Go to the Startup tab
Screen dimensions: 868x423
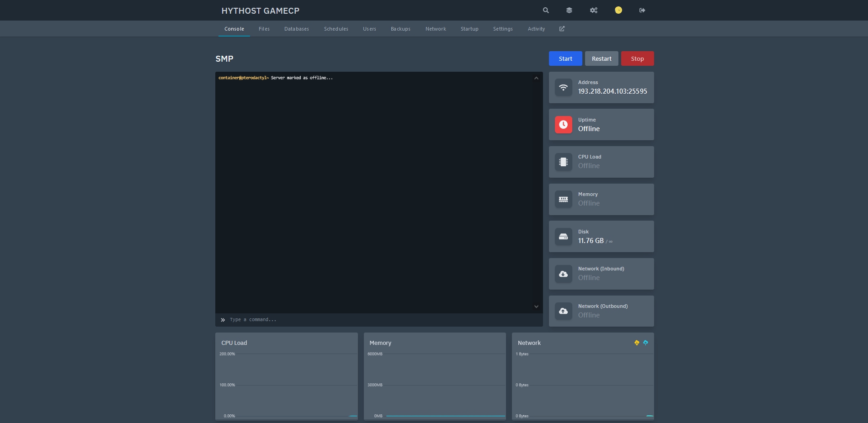[469, 29]
